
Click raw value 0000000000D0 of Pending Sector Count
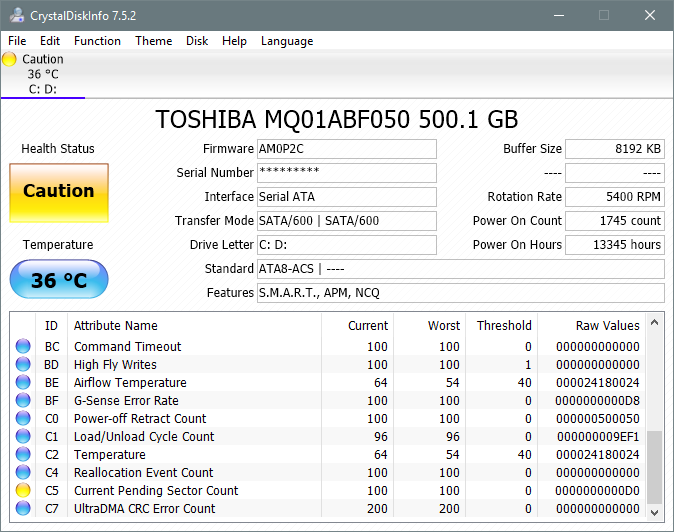point(597,491)
